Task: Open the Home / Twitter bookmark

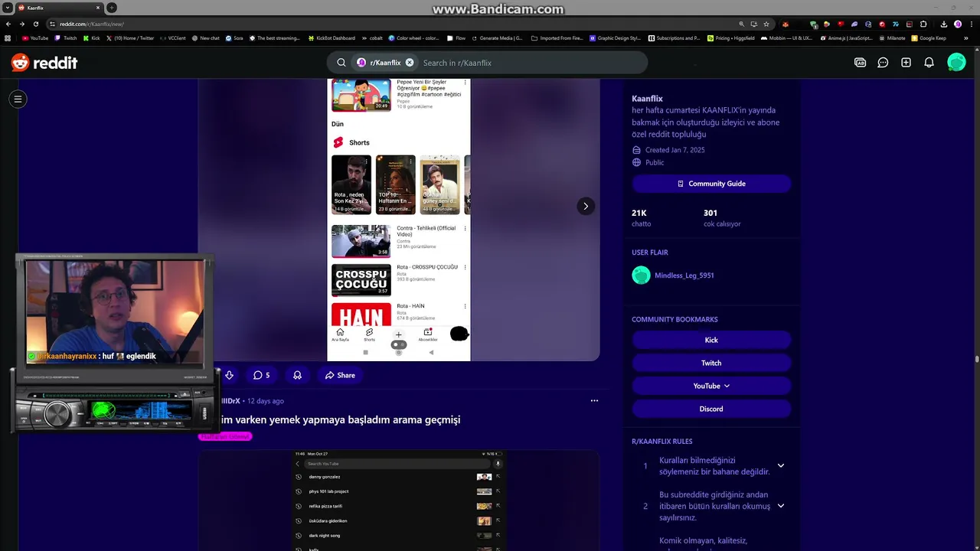Action: (130, 37)
